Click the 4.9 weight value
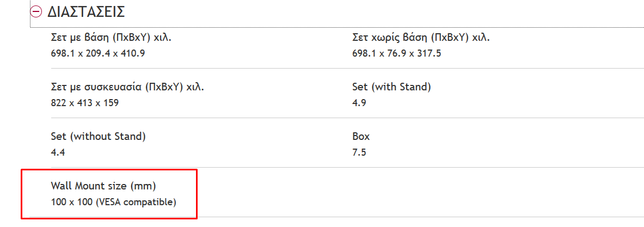644x227 pixels. pyautogui.click(x=359, y=102)
